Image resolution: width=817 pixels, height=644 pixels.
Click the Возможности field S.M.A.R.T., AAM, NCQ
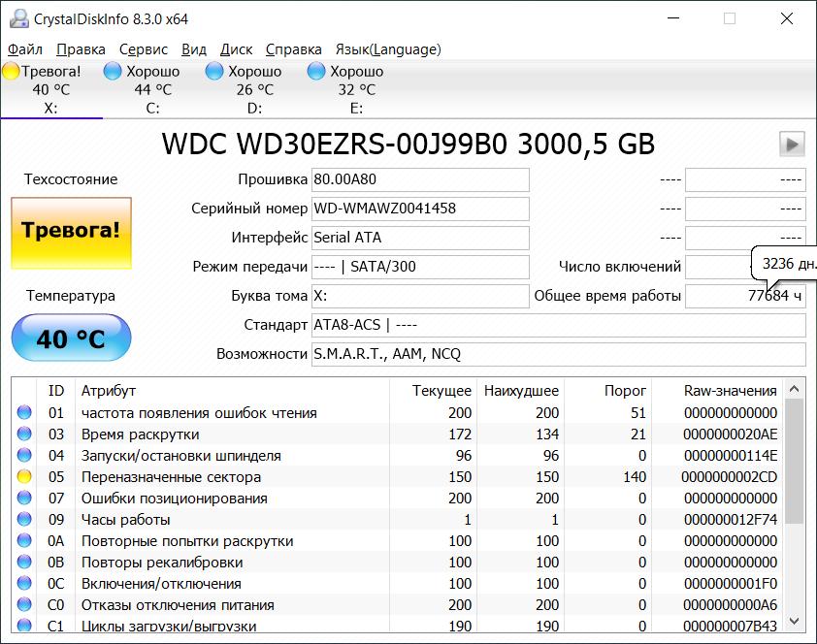point(559,355)
